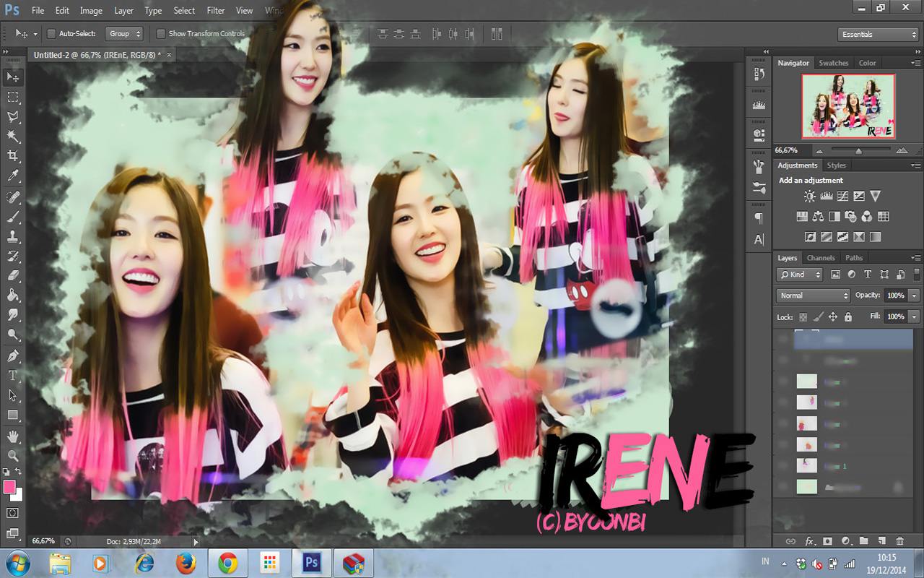Select the Healing Brush tool
The height and width of the screenshot is (578, 924).
click(13, 197)
